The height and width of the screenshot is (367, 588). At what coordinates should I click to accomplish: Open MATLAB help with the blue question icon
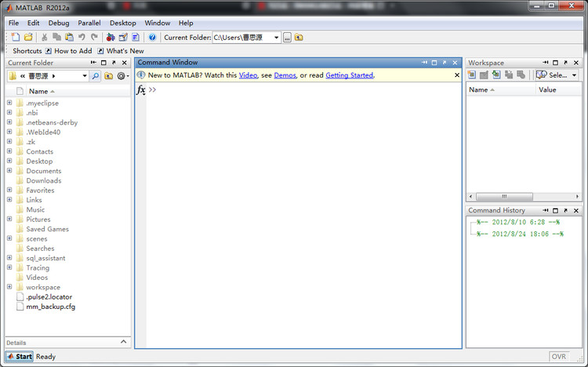pyautogui.click(x=152, y=37)
